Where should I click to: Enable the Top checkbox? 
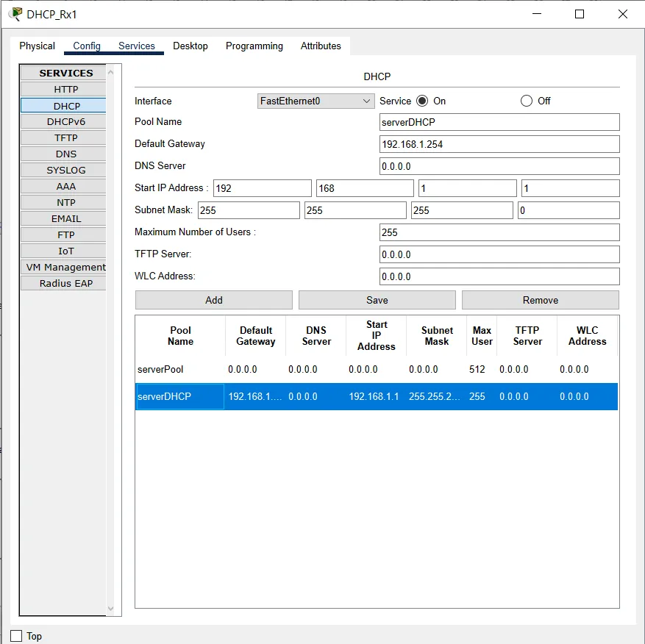[x=17, y=636]
